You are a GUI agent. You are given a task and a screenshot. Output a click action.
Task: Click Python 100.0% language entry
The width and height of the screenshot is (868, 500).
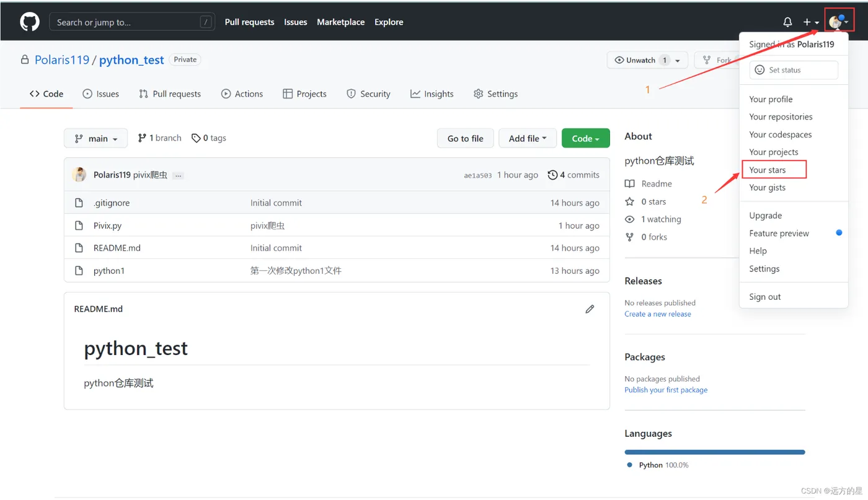click(657, 465)
